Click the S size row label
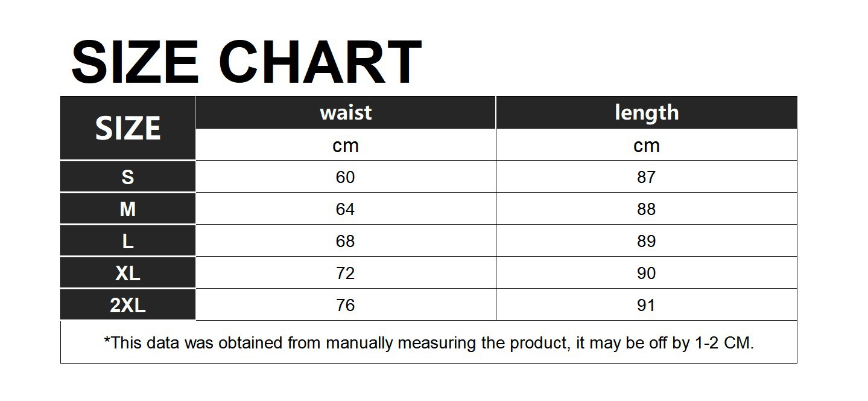The image size is (868, 401). (x=128, y=177)
